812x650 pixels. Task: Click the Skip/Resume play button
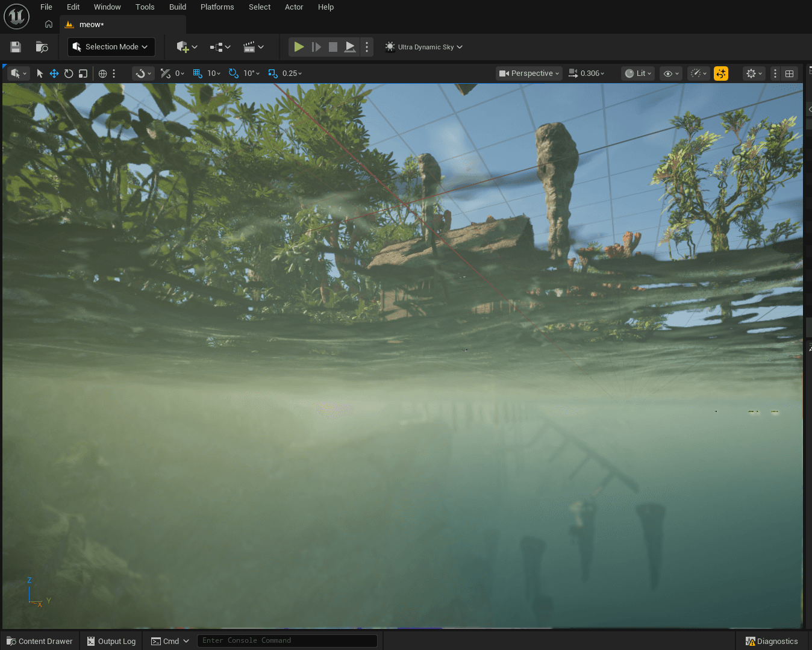316,47
